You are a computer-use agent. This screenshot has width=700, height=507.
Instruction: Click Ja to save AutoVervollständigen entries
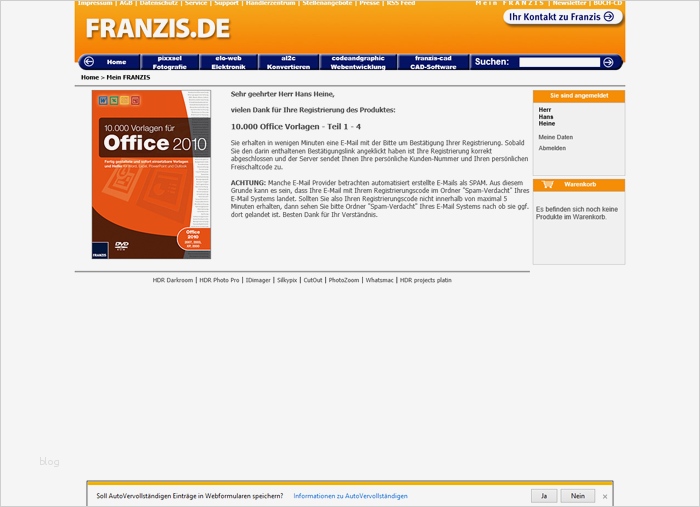pos(544,496)
